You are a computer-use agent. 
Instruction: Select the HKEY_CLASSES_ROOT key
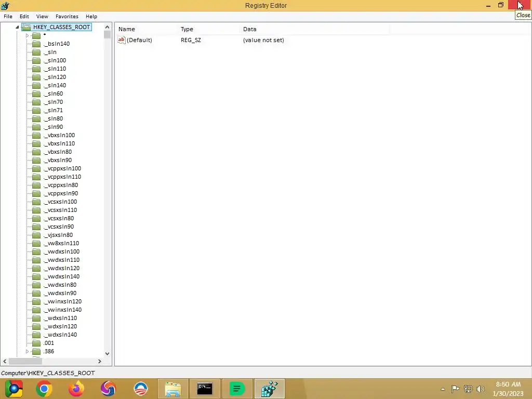[x=61, y=27]
